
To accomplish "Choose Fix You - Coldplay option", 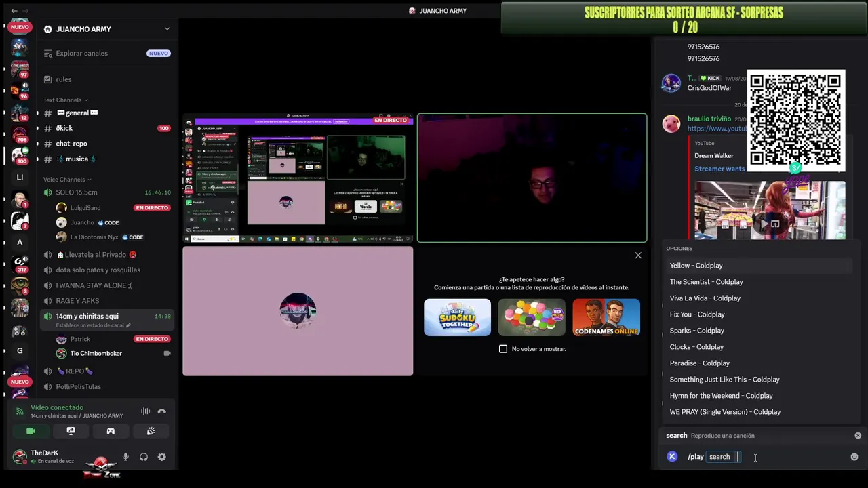I will click(x=759, y=314).
